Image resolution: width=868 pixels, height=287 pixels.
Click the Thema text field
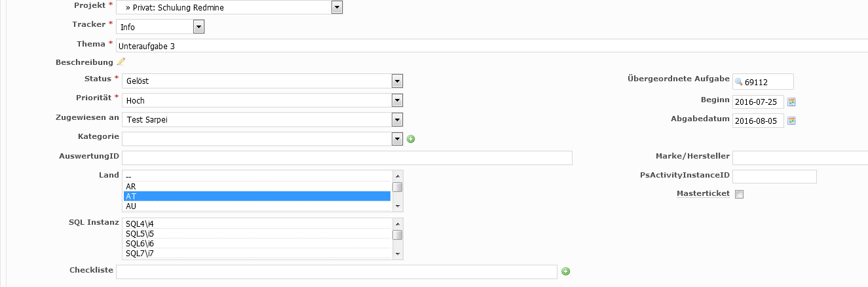pos(492,46)
